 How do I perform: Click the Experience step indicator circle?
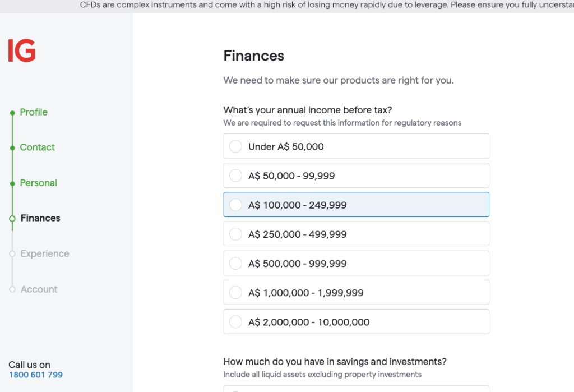[x=12, y=253]
